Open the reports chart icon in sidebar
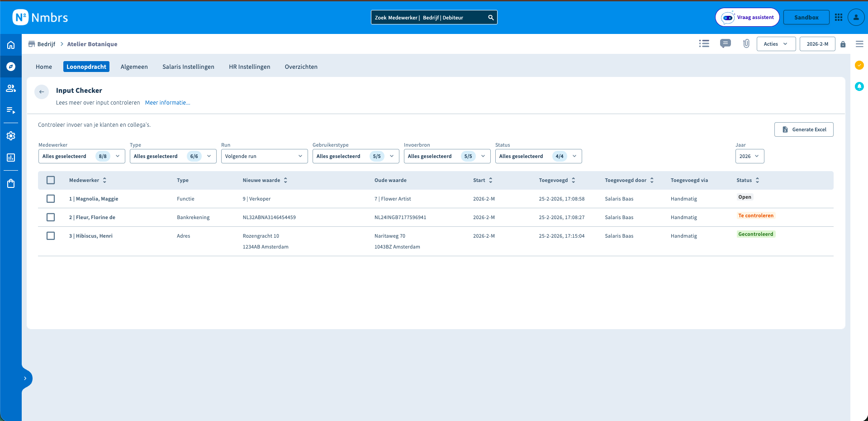 point(11,158)
